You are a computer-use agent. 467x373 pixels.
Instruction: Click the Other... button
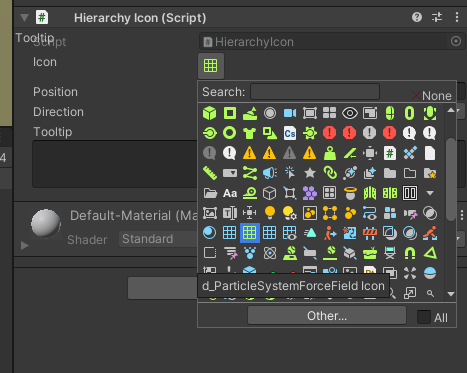coord(327,315)
